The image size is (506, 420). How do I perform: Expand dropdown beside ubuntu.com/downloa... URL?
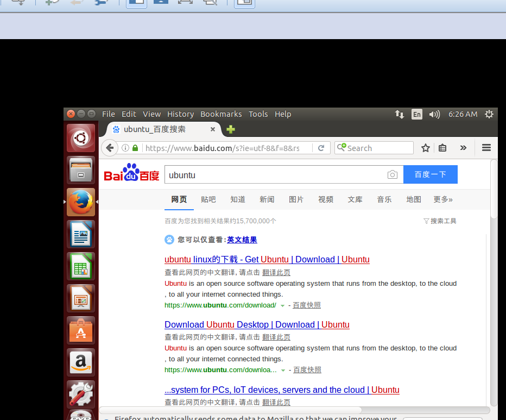coord(283,370)
